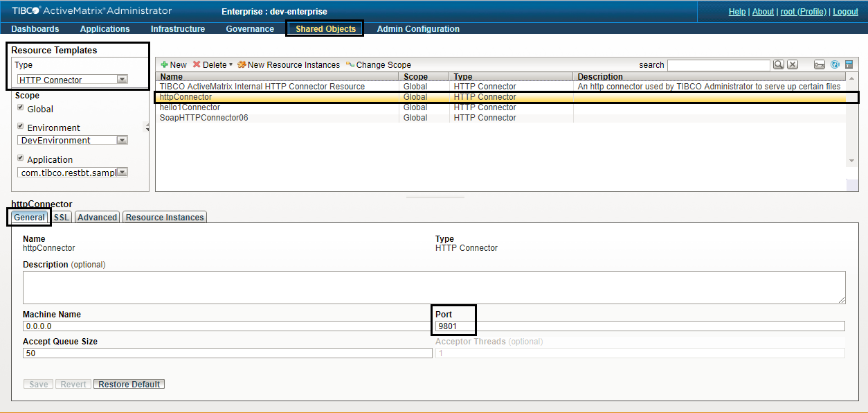Click the Acceptor Threads field
Image resolution: width=868 pixels, height=413 pixels.
tap(640, 353)
